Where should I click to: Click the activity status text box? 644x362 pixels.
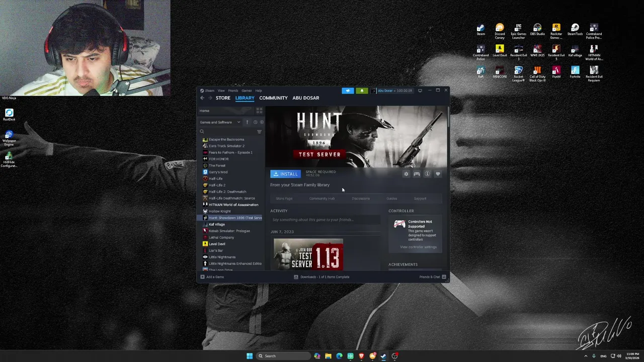point(325,220)
